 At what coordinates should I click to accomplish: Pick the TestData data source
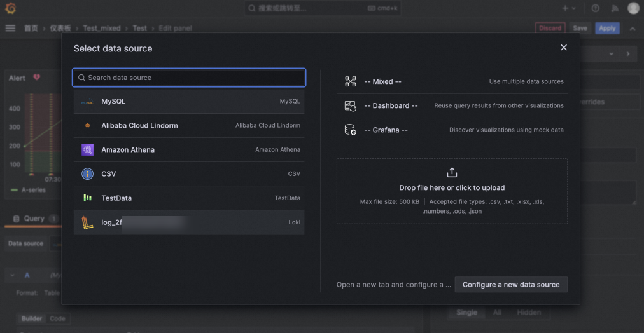click(x=189, y=198)
